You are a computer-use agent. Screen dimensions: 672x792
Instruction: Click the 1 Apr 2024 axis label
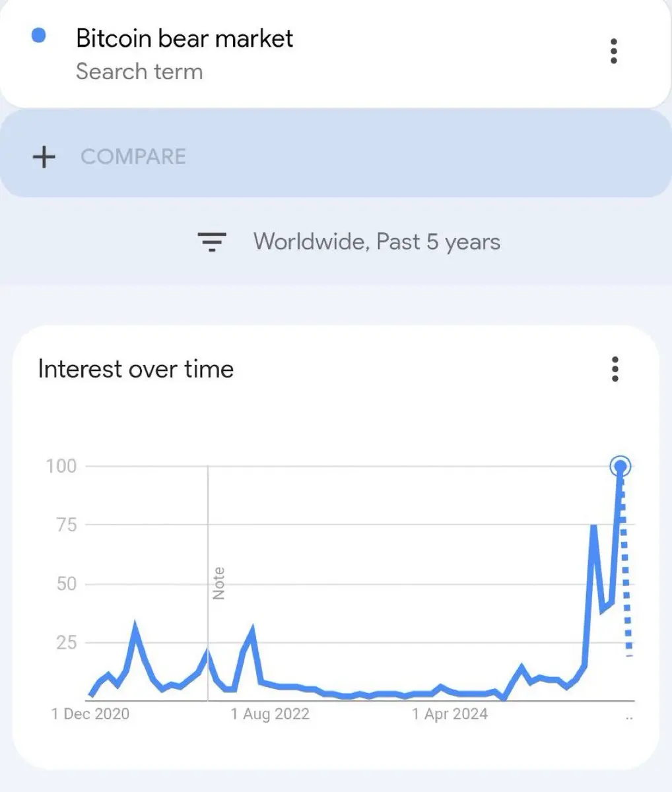click(x=450, y=714)
